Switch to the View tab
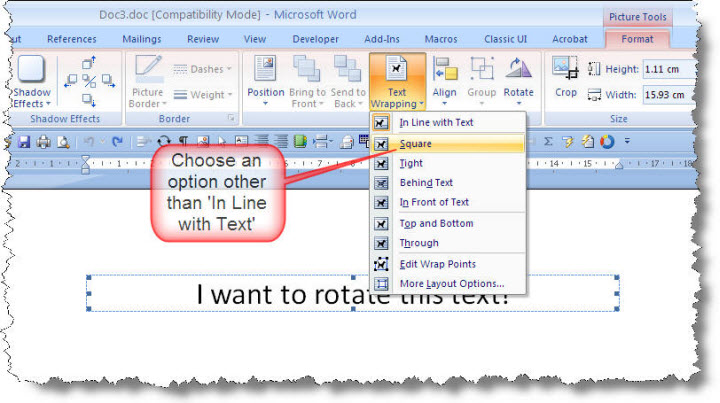Screen dimensions: 720x403 [x=255, y=39]
